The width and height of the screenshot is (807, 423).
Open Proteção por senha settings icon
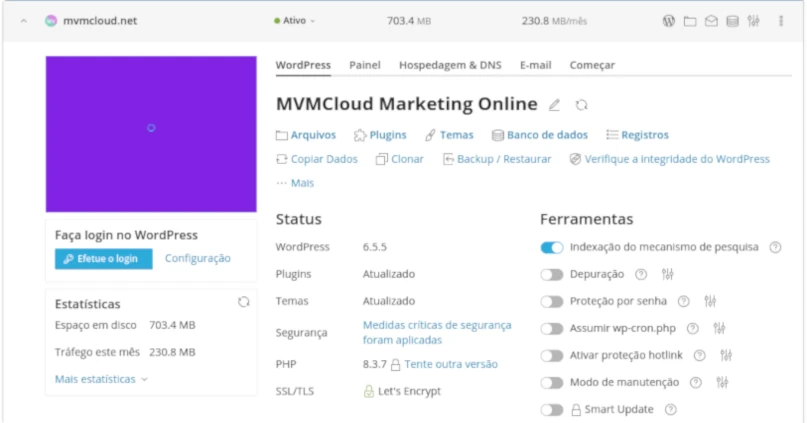(710, 302)
